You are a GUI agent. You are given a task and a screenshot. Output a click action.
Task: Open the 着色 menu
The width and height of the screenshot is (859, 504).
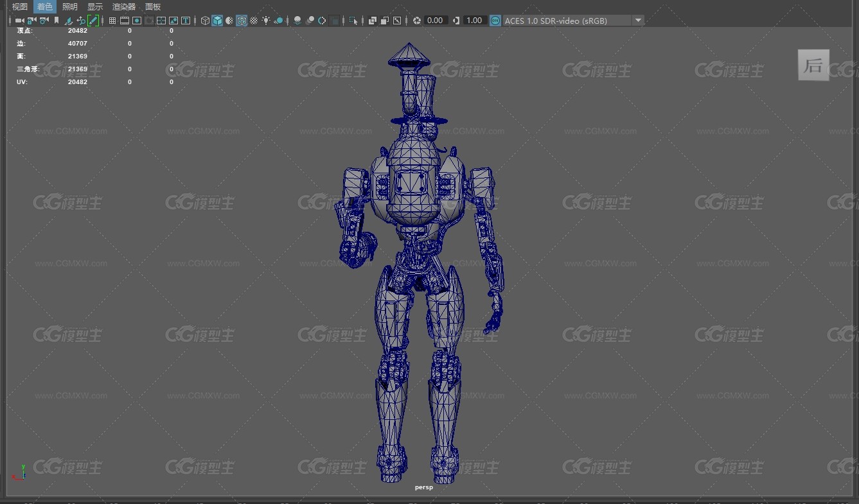(44, 6)
